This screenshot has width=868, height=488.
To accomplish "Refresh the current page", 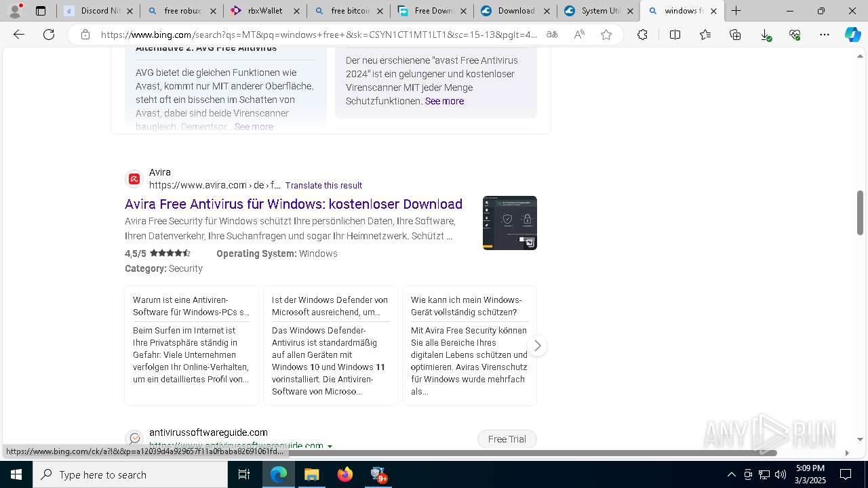I will click(49, 35).
